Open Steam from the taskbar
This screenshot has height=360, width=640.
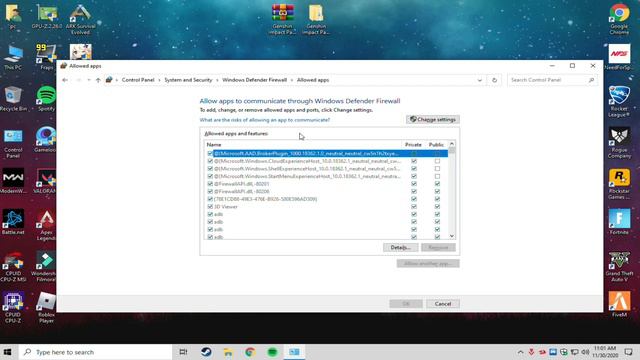[x=206, y=352]
